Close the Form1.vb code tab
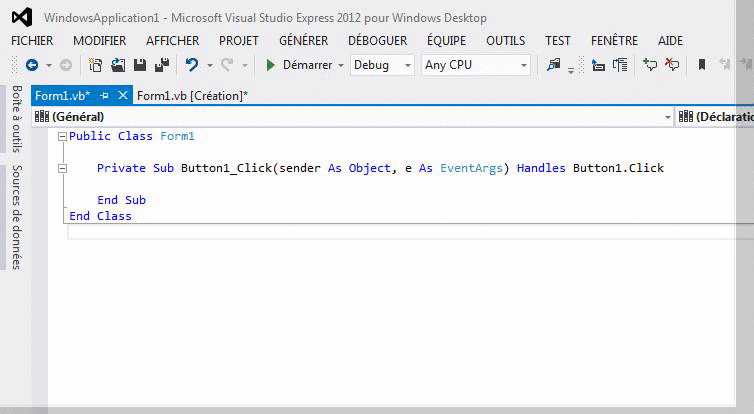The width and height of the screenshot is (754, 414). coord(123,95)
